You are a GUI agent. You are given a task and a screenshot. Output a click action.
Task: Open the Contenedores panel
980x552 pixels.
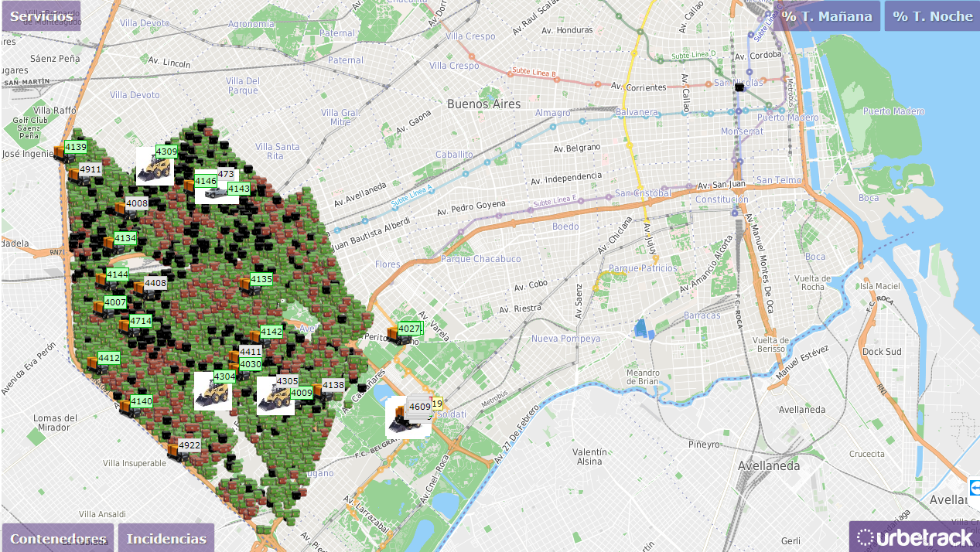pos(58,538)
